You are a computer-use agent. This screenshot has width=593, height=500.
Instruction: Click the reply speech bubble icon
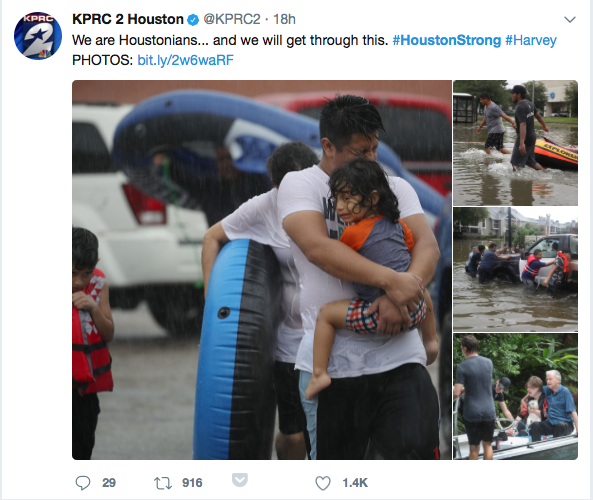point(83,483)
